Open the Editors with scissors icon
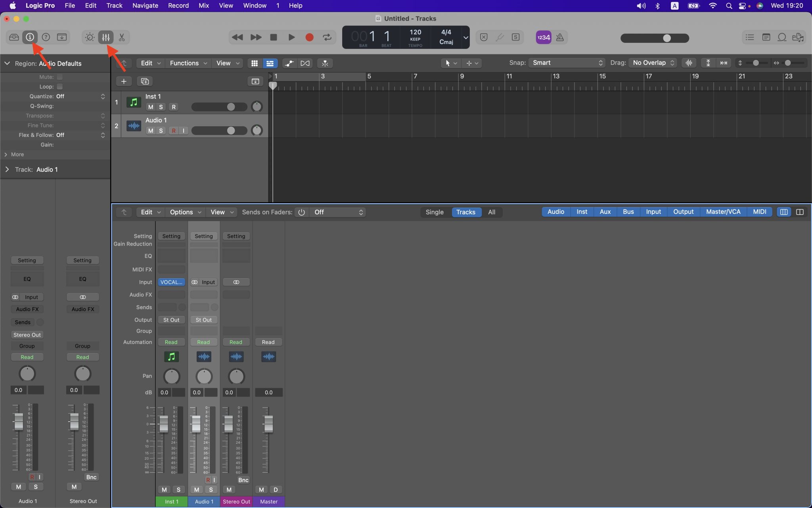 tap(121, 37)
